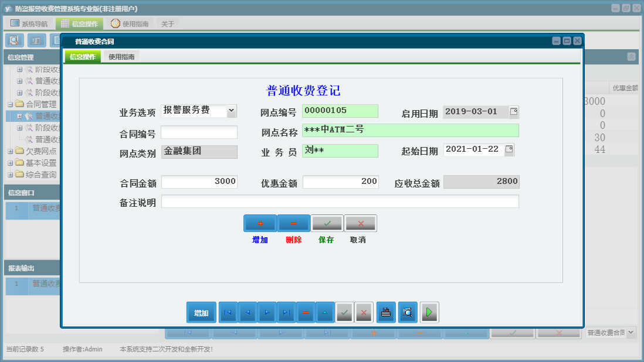This screenshot has height=362, width=644.
Task: Click the green checkmark above 保存 label
Action: (327, 223)
